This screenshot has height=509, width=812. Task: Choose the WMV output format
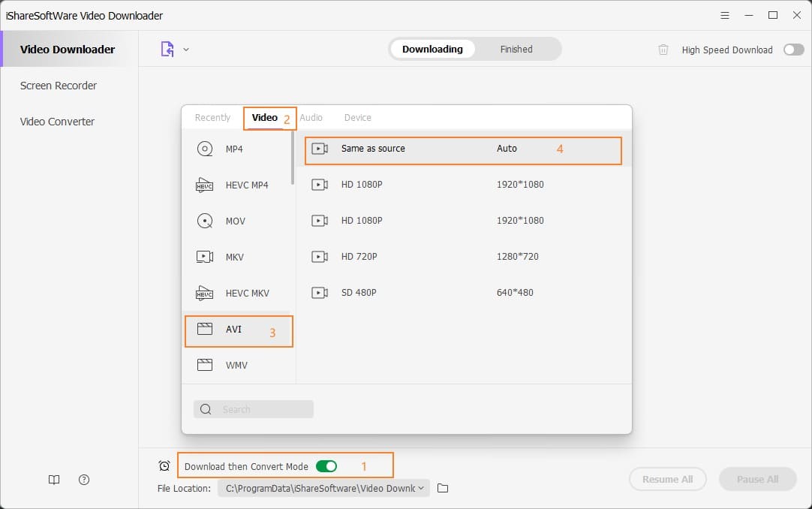pyautogui.click(x=236, y=365)
